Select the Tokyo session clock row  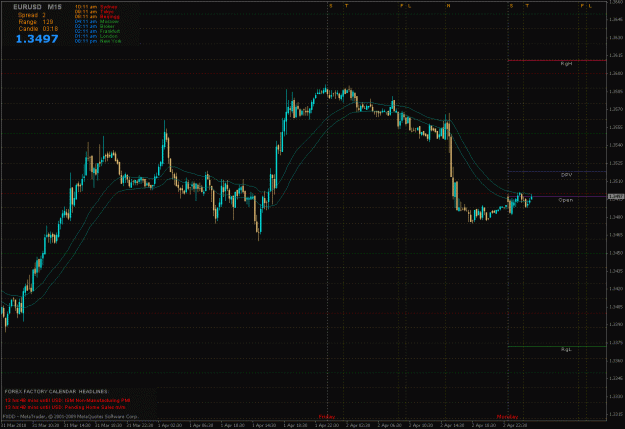point(94,12)
